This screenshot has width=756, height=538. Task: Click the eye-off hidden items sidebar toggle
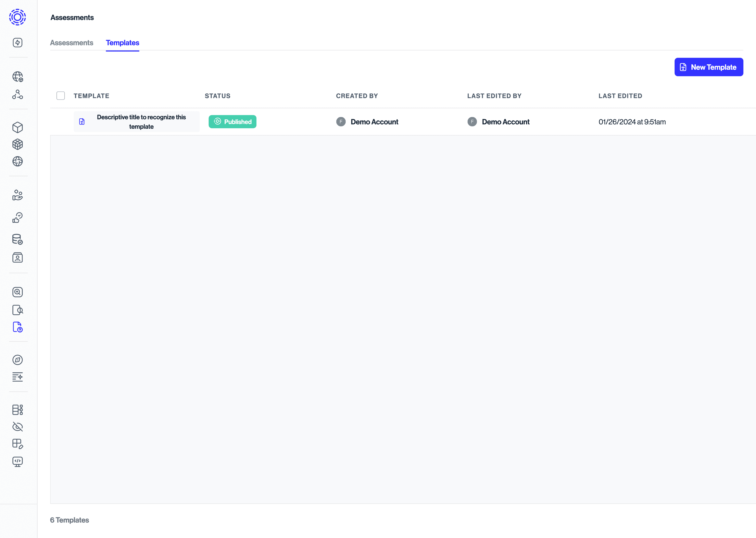[17, 427]
